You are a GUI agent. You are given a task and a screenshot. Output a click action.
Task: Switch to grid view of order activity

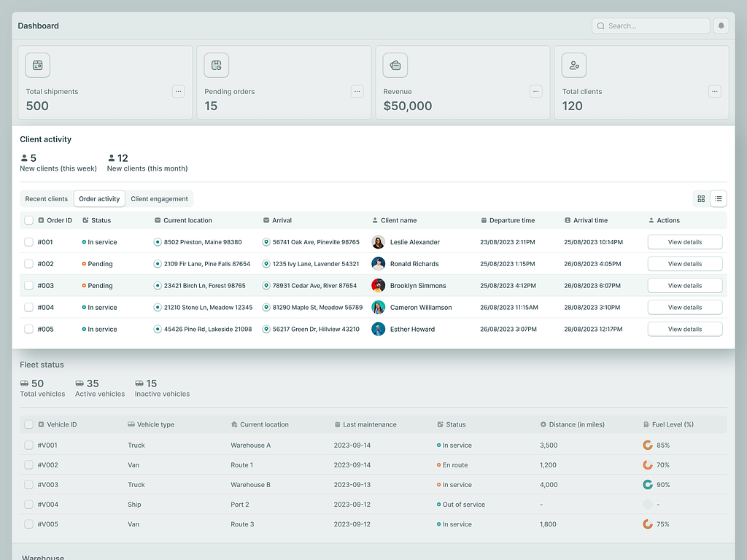(x=701, y=198)
